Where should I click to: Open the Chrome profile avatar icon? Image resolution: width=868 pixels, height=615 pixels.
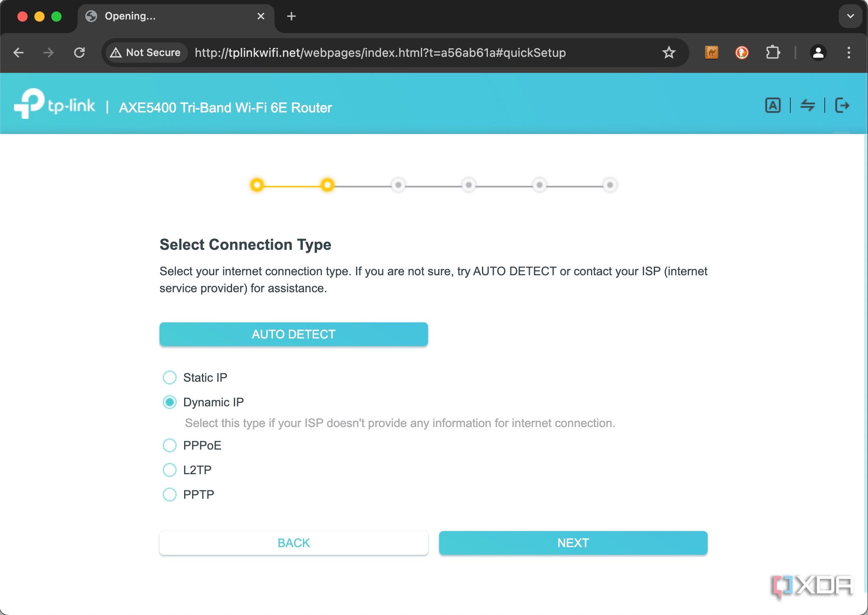pos(818,53)
